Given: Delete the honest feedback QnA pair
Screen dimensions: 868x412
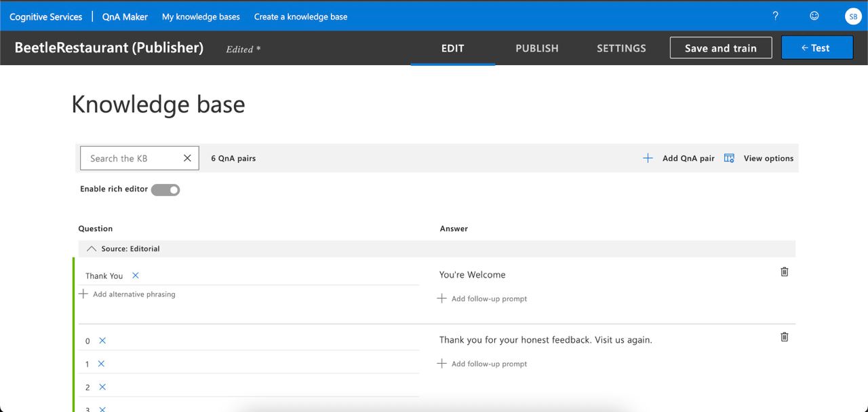Looking at the screenshot, I should (785, 337).
